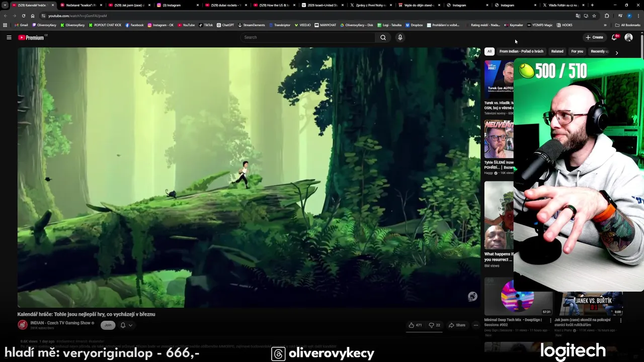Open a new browser tab
The width and height of the screenshot is (644, 362).
click(592, 5)
